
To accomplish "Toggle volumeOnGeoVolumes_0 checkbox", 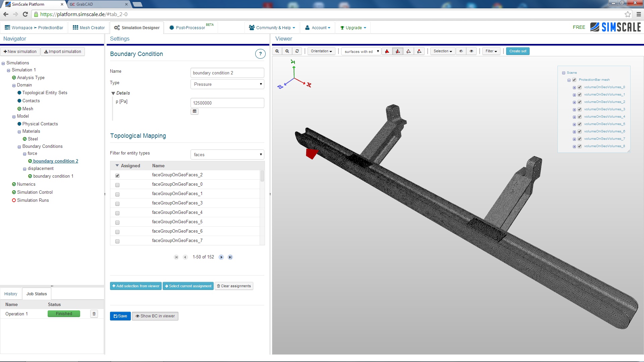I will [580, 87].
